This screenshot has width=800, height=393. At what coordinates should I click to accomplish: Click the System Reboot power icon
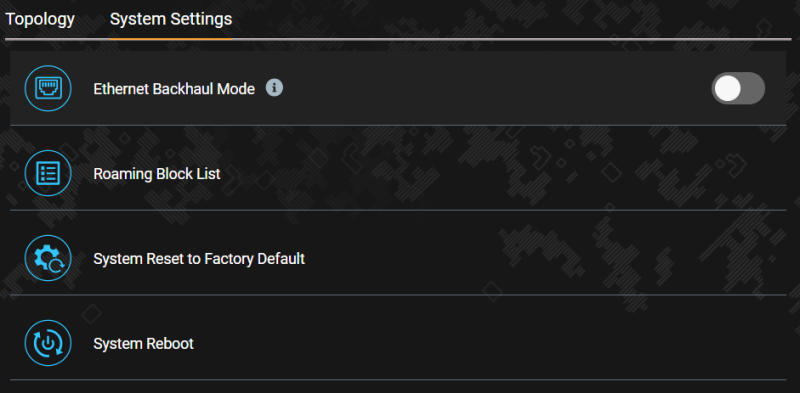(x=48, y=343)
